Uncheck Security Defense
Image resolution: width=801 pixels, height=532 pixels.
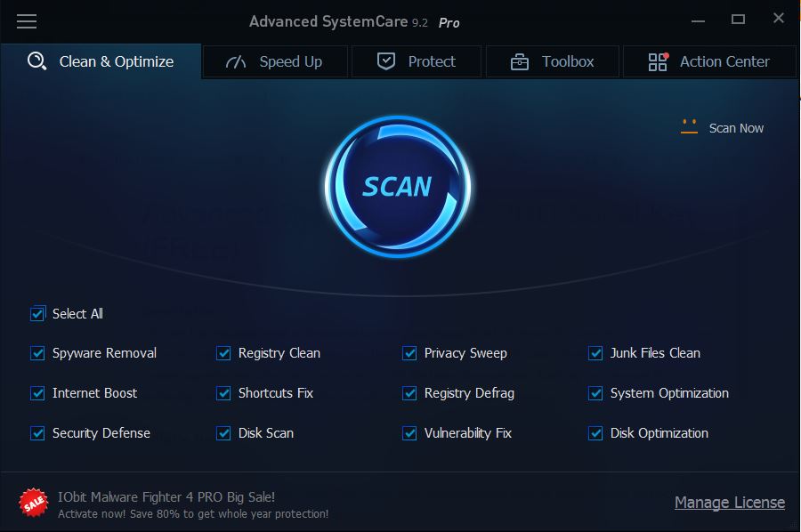click(x=37, y=433)
